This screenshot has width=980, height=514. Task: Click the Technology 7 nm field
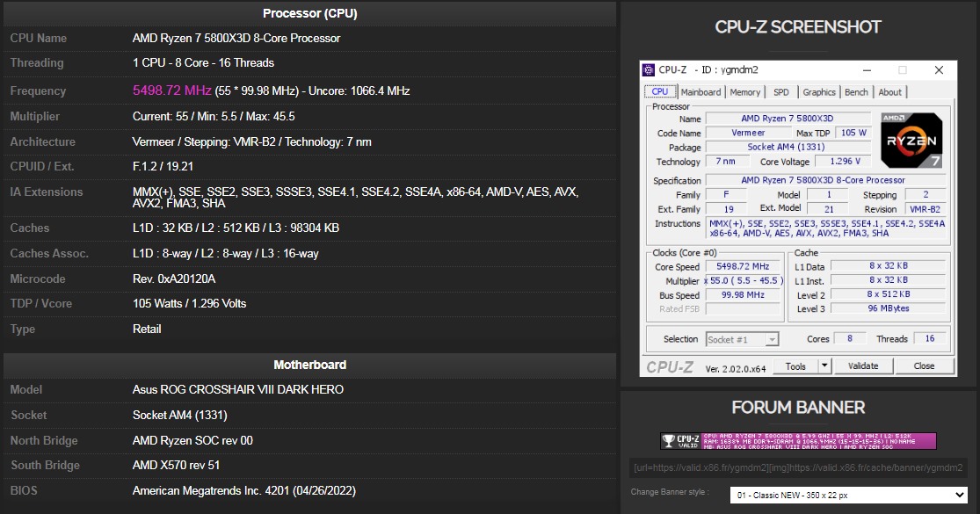click(726, 162)
